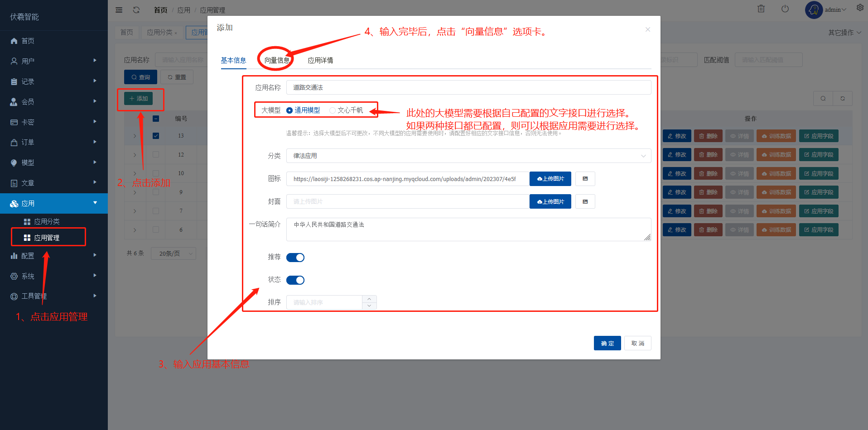Select the 文心千帆 model radio button
This screenshot has height=430, width=868.
point(333,110)
